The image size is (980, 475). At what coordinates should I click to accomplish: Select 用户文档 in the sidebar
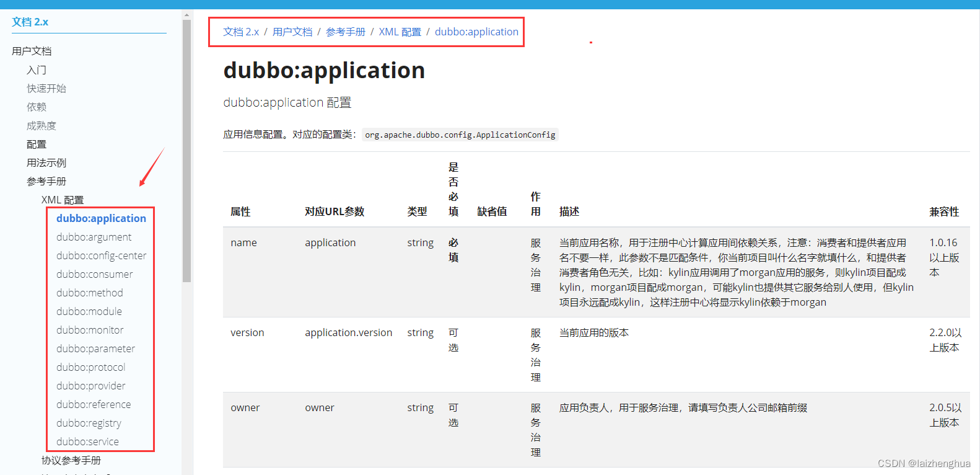(x=32, y=51)
